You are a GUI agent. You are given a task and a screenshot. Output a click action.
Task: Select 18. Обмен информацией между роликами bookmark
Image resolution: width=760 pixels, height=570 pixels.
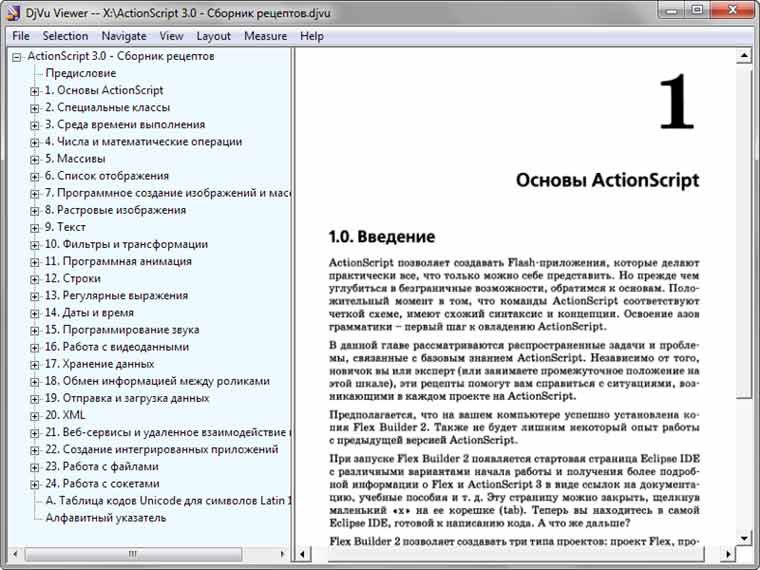click(157, 381)
